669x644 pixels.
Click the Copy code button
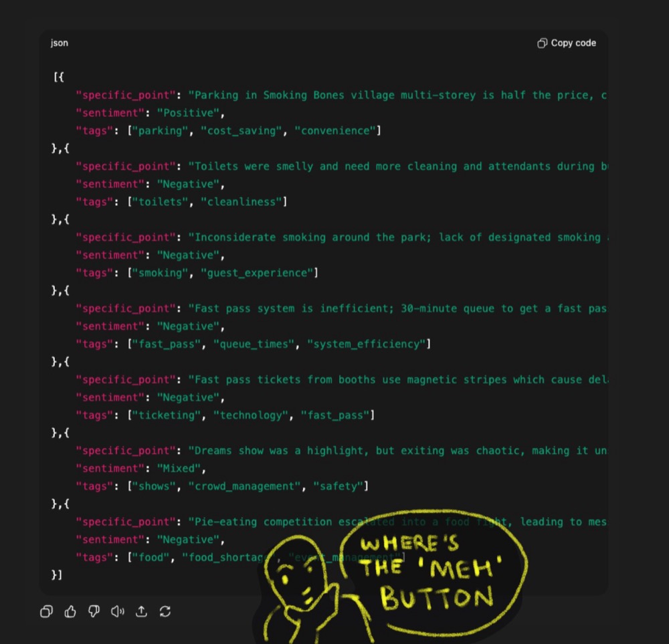tap(566, 42)
